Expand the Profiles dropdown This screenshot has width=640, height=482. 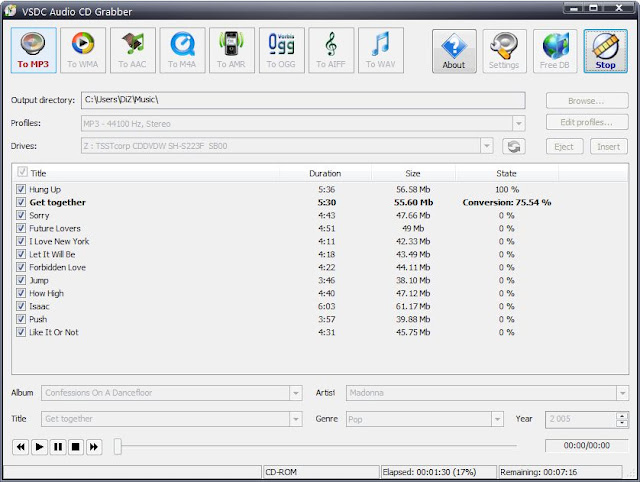pos(518,123)
